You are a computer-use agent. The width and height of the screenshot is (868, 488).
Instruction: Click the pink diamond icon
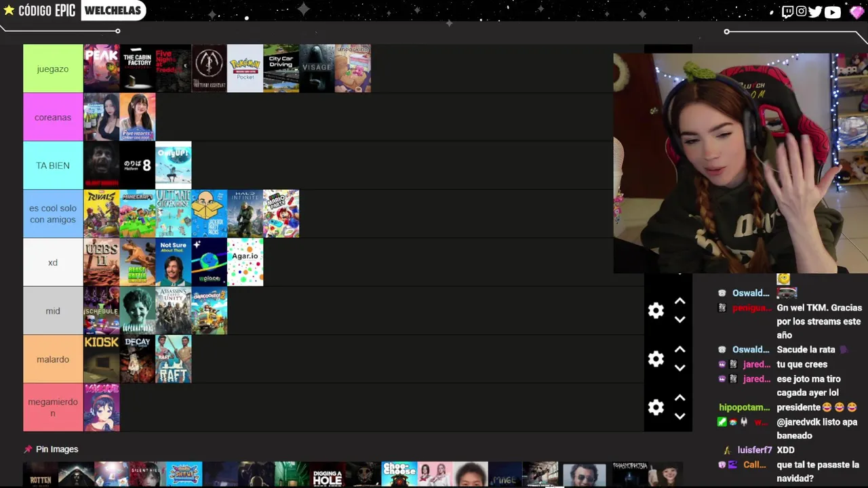tap(856, 12)
